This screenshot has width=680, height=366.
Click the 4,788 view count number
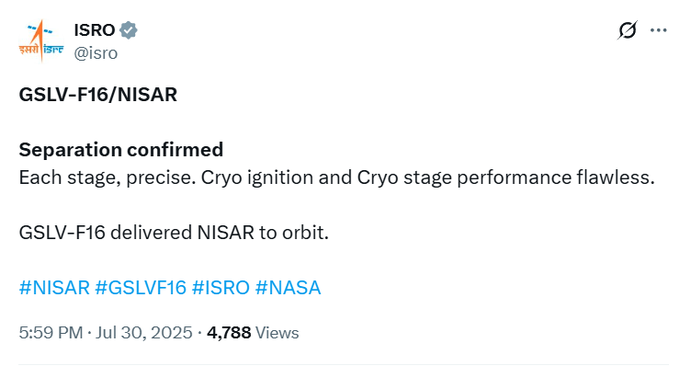[x=229, y=333]
